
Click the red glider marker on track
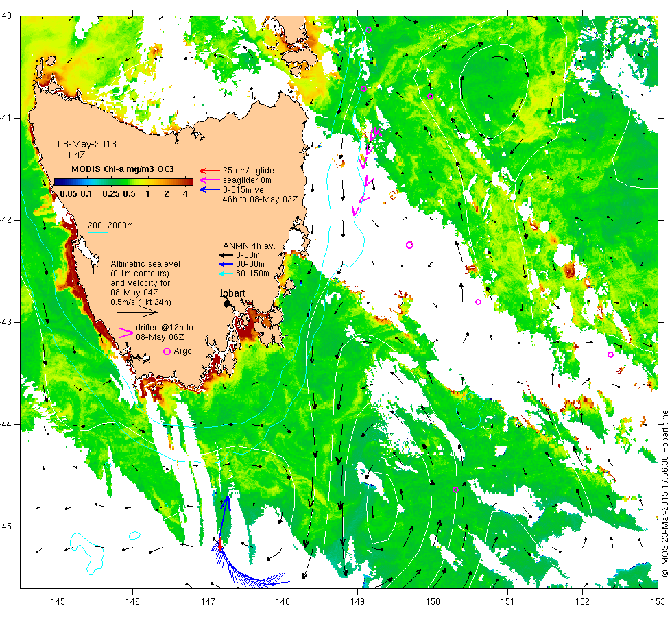[x=220, y=544]
